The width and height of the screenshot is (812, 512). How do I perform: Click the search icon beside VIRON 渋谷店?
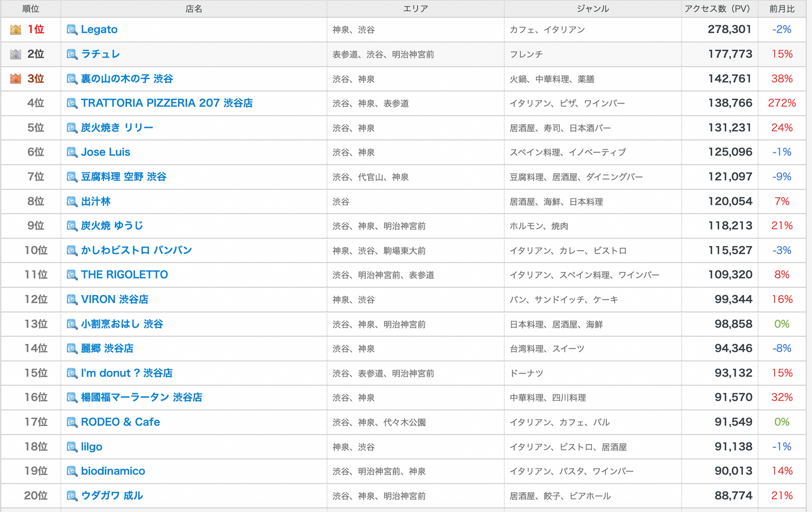click(72, 299)
